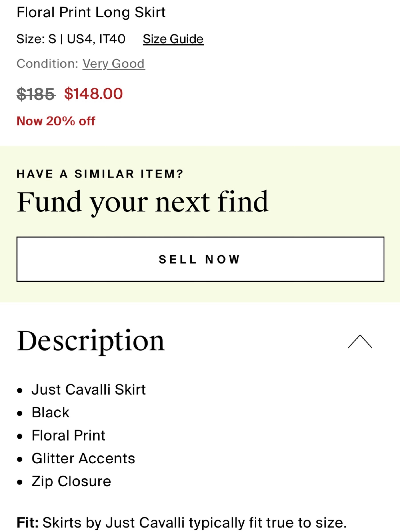Screen dimensions: 400x532
Task: Collapse the Description section with the chevron
Action: point(360,341)
